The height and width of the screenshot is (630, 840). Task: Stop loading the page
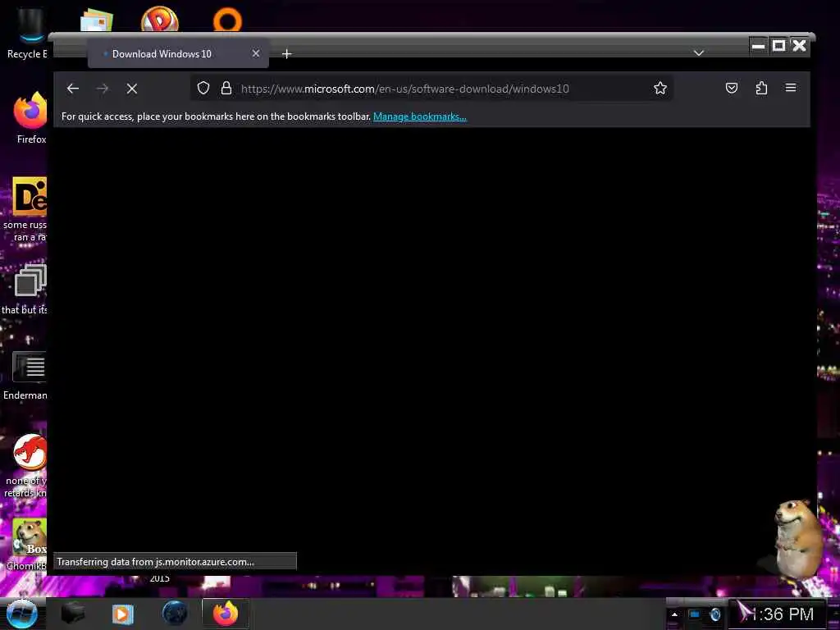[132, 89]
